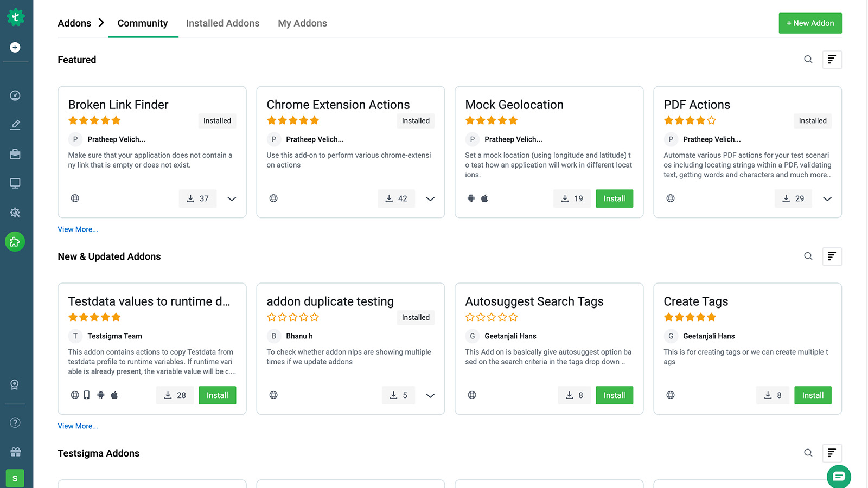The image size is (868, 488).
Task: Switch to the Installed Addons tab
Action: tap(223, 23)
